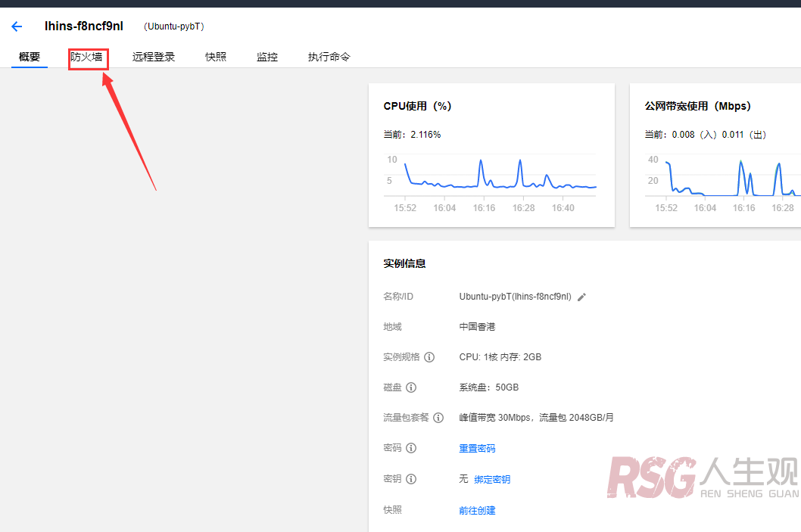Show info tooltip beside 实例规格
Image resolution: width=801 pixels, height=532 pixels.
429,357
